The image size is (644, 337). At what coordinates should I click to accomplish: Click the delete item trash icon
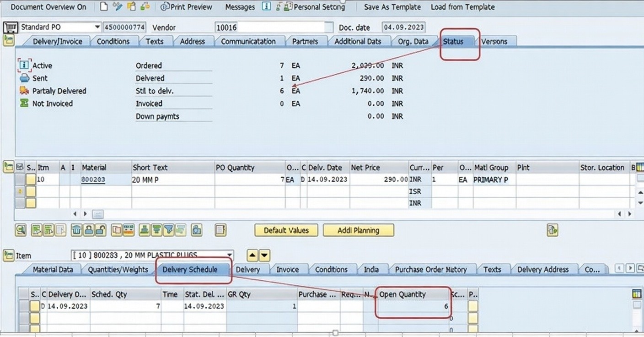[76, 230]
